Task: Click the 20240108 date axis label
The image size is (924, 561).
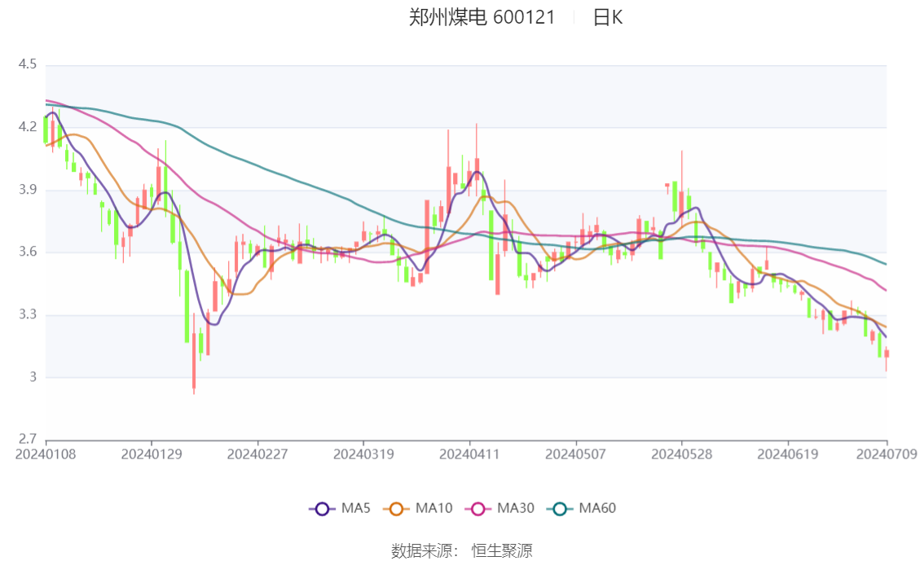Action: 46,454
